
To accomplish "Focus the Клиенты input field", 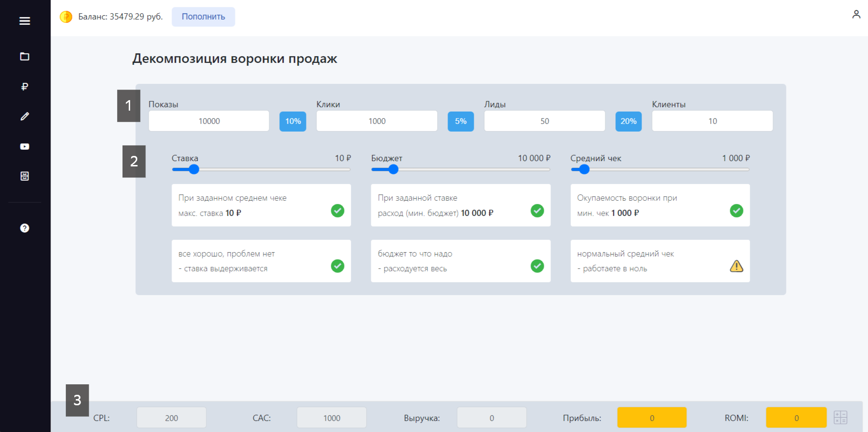I will click(x=712, y=121).
